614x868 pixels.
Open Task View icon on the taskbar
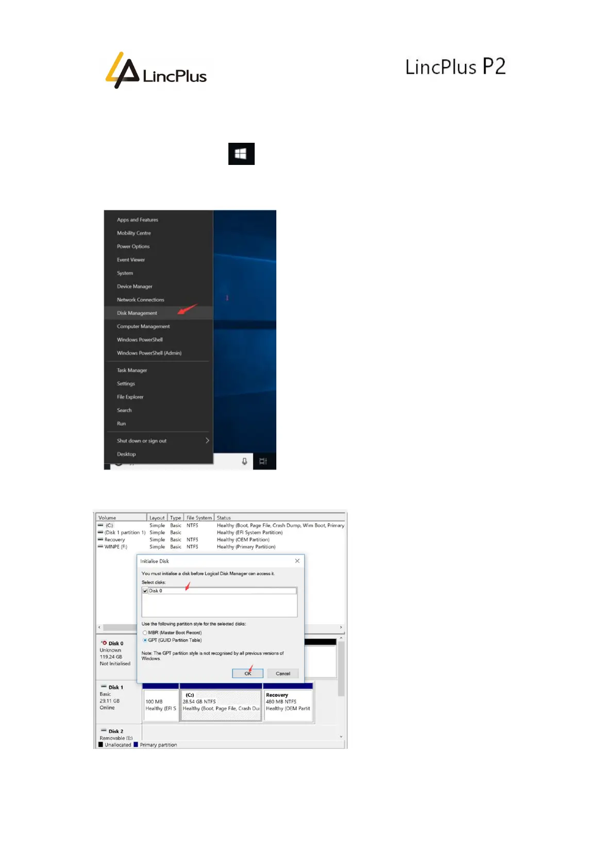(x=263, y=461)
